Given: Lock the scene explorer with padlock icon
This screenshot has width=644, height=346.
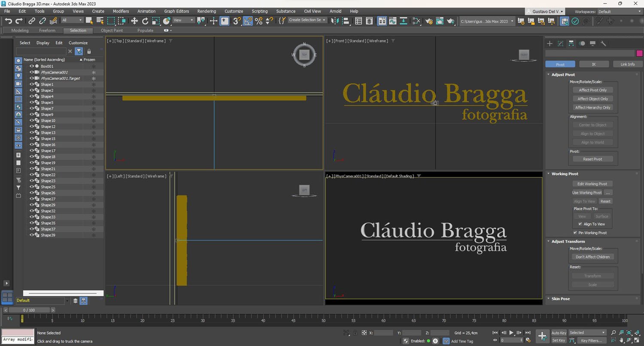Looking at the screenshot, I should tap(89, 51).
